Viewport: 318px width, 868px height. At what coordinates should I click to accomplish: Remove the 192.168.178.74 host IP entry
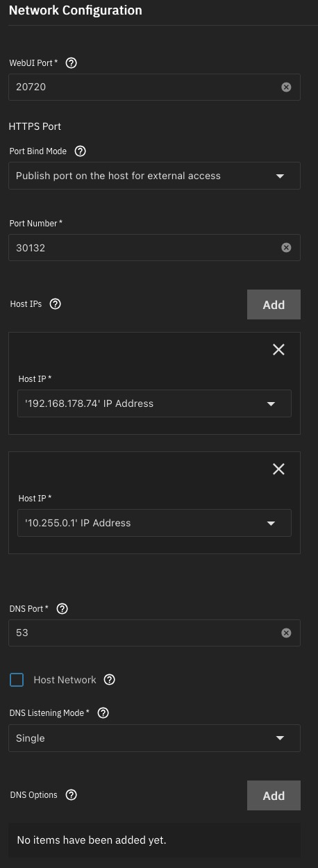click(278, 350)
